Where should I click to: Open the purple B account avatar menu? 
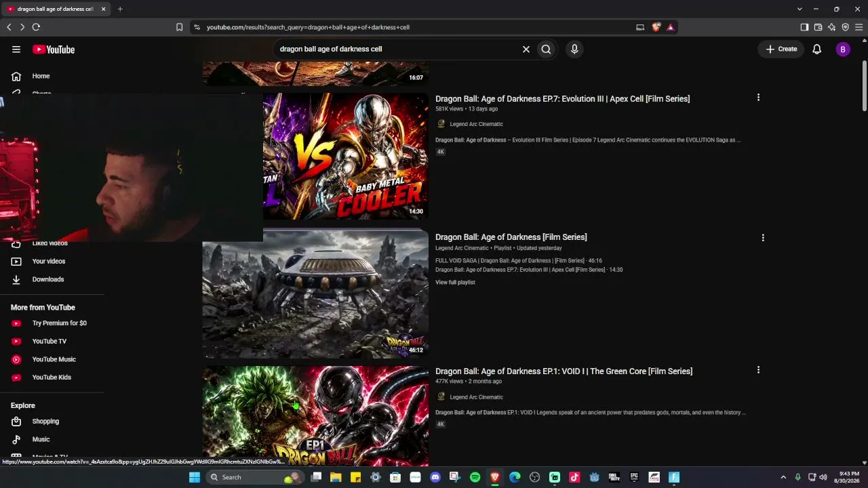click(x=843, y=49)
